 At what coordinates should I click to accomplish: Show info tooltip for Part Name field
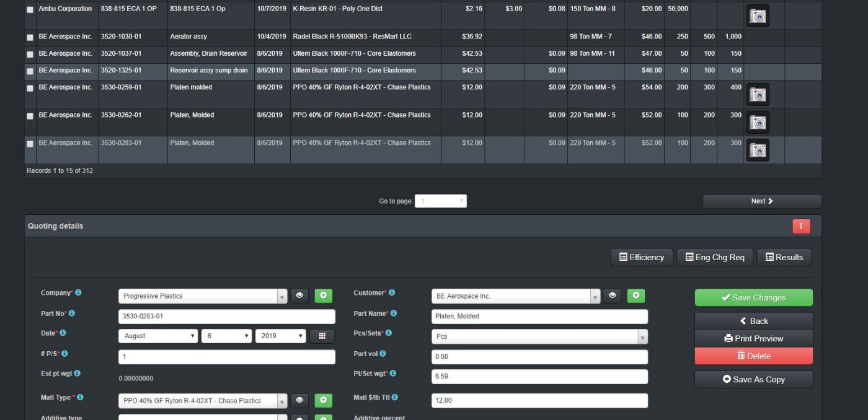coord(394,313)
